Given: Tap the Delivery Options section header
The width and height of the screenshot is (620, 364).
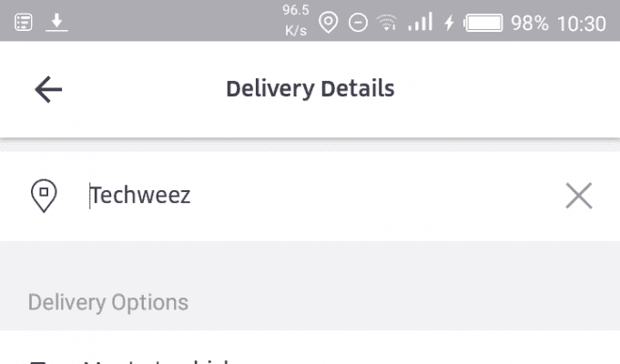Looking at the screenshot, I should [108, 303].
